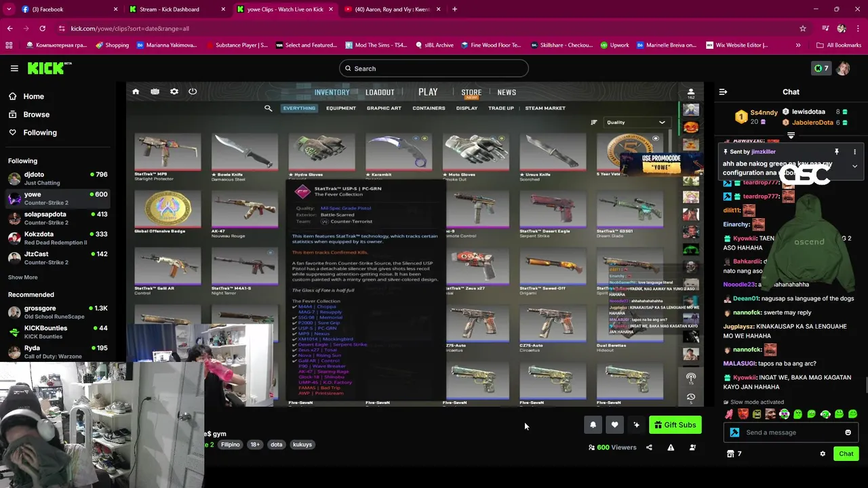Viewport: 868px width, 488px height.
Task: Click the Send a message chat input
Action: point(791,432)
